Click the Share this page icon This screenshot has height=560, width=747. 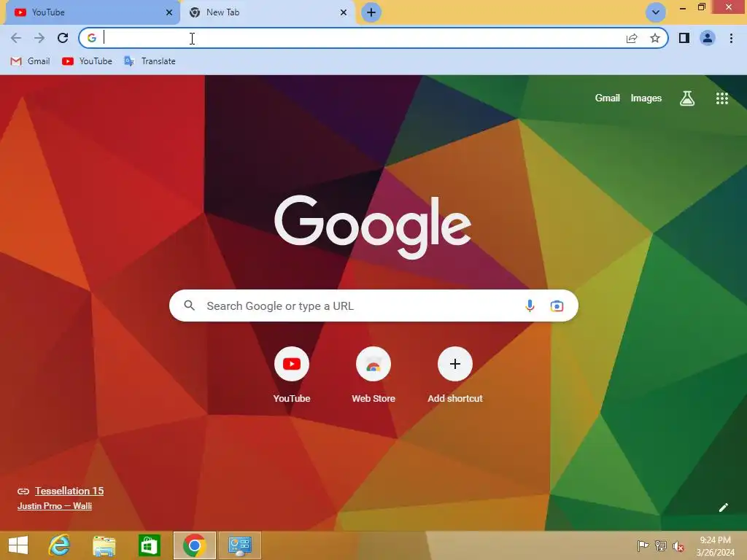tap(632, 38)
